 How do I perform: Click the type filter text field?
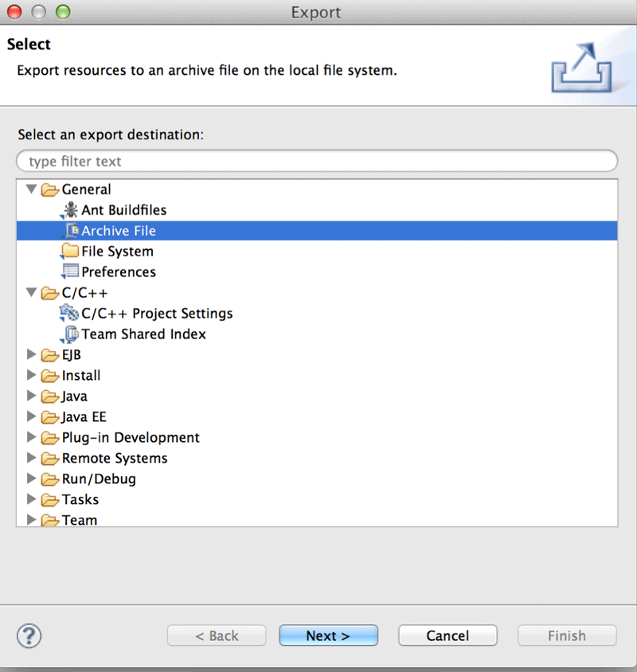coord(317,161)
